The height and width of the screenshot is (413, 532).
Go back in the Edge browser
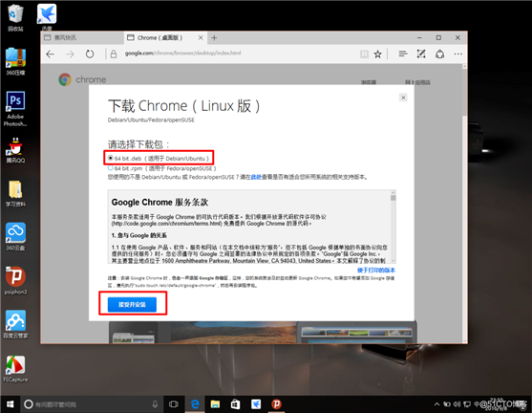click(51, 54)
